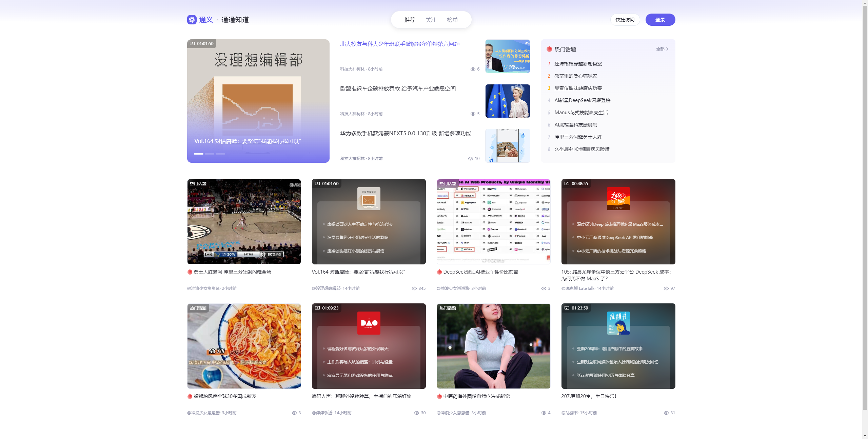The height and width of the screenshot is (439, 868).
Task: Switch to the 关注 tab
Action: (431, 20)
